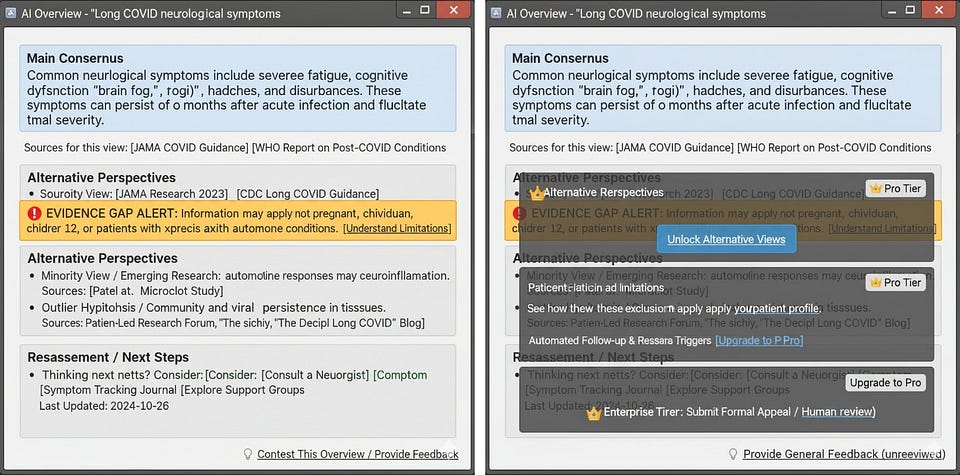Open WHO Report source in left window
Image resolution: width=960 pixels, height=475 pixels.
(349, 148)
